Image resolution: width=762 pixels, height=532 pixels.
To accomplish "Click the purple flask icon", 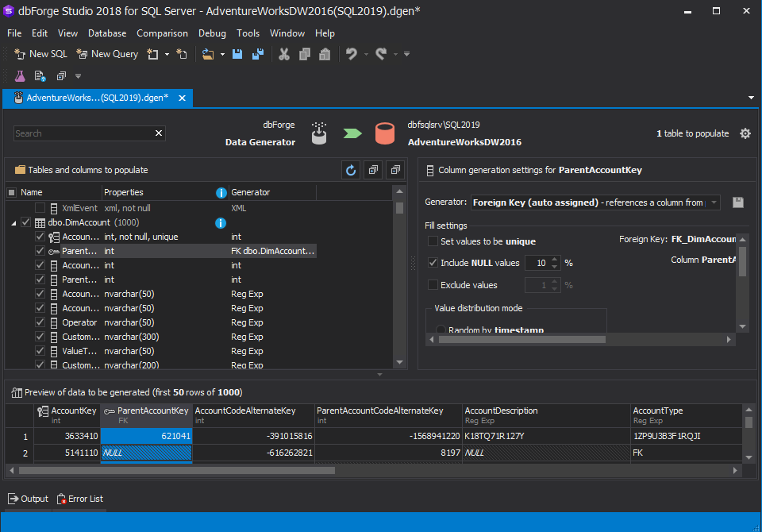I will tap(20, 76).
